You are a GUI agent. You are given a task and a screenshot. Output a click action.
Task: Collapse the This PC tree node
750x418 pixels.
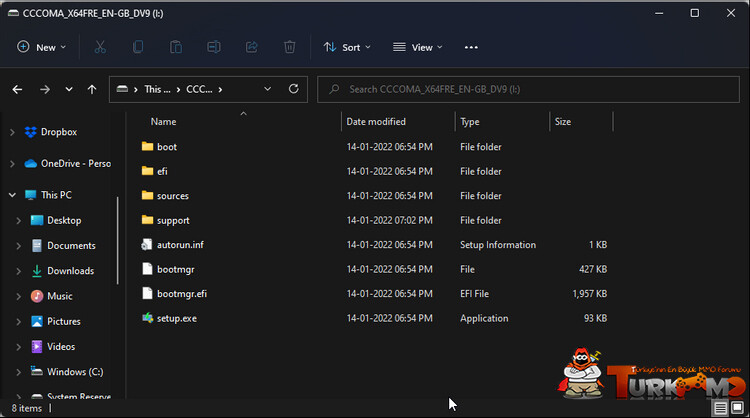point(12,195)
